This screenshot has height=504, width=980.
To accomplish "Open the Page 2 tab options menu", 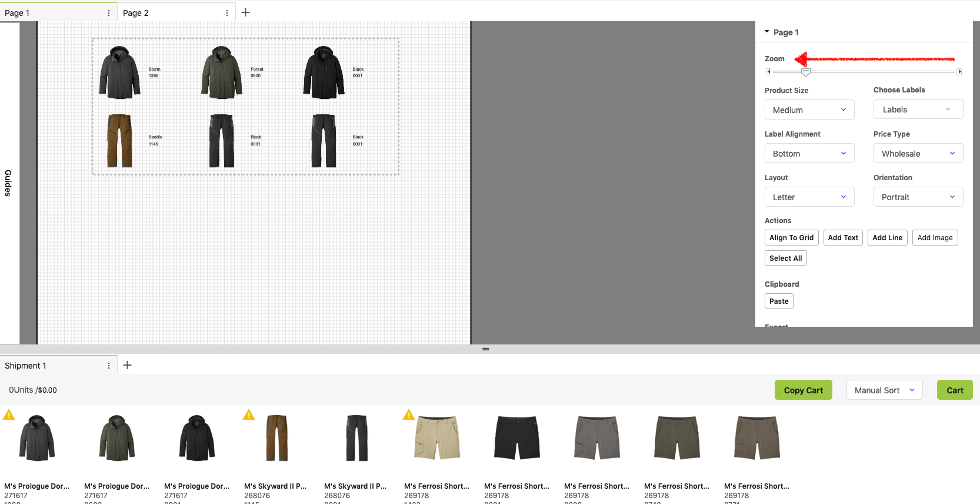I will (x=227, y=13).
